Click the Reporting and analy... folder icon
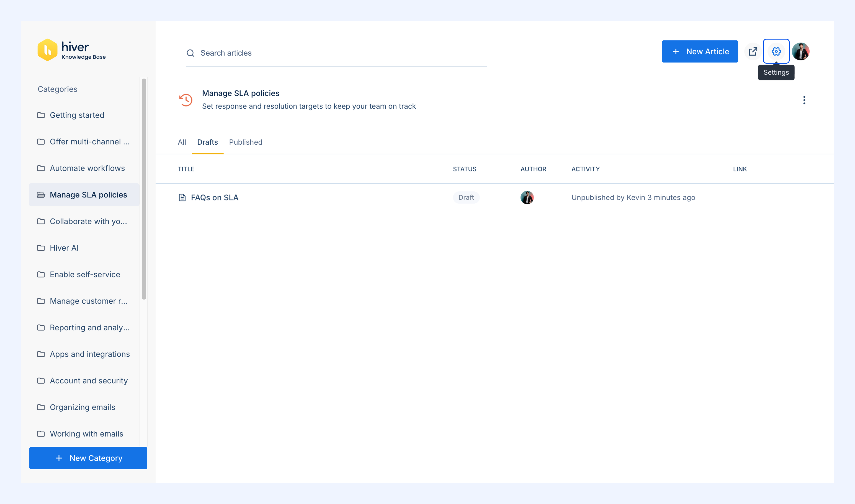This screenshot has width=855, height=504. 41,328
